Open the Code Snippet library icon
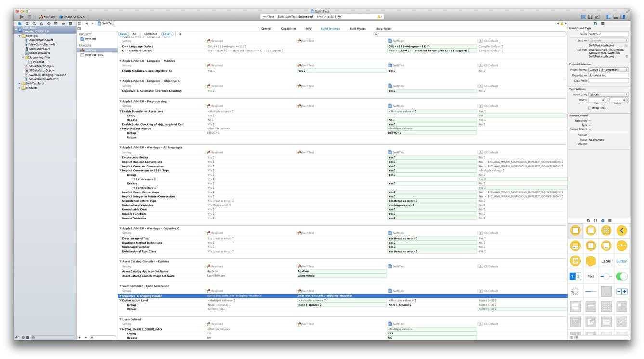644x359 pixels. pyautogui.click(x=595, y=220)
